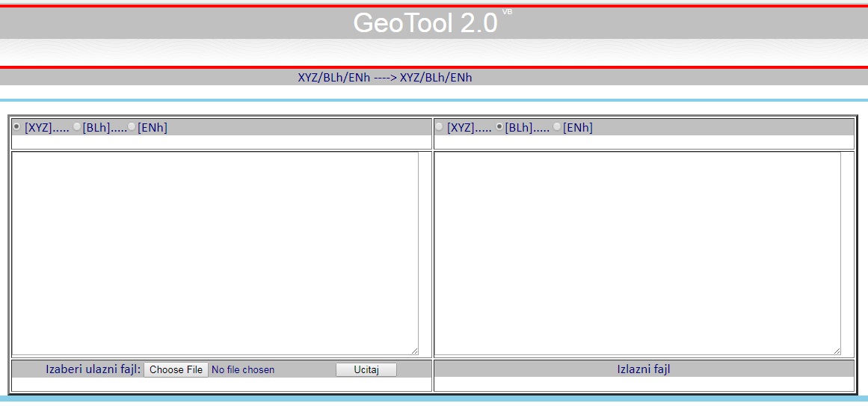Image resolution: width=868 pixels, height=406 pixels.
Task: Click the output text area resize handle
Action: coord(837,351)
